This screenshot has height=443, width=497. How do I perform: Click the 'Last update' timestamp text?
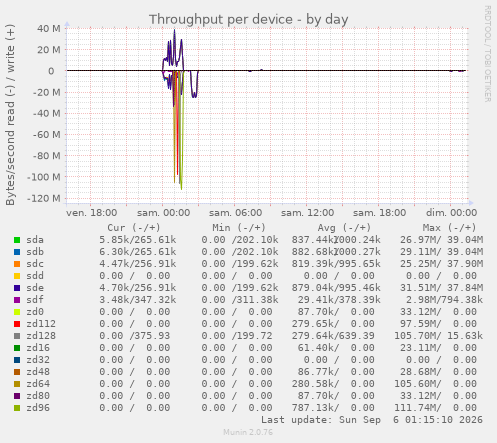(x=372, y=420)
